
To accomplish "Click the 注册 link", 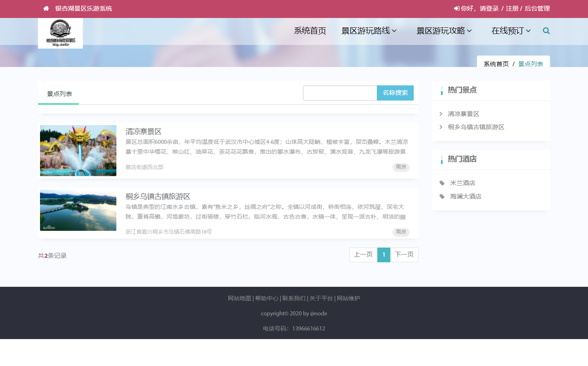I will point(512,9).
